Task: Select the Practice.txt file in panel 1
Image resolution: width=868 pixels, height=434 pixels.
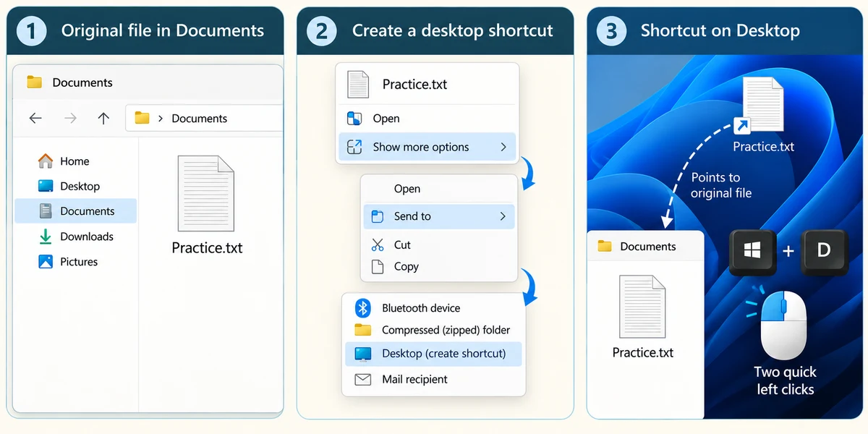Action: tap(206, 206)
